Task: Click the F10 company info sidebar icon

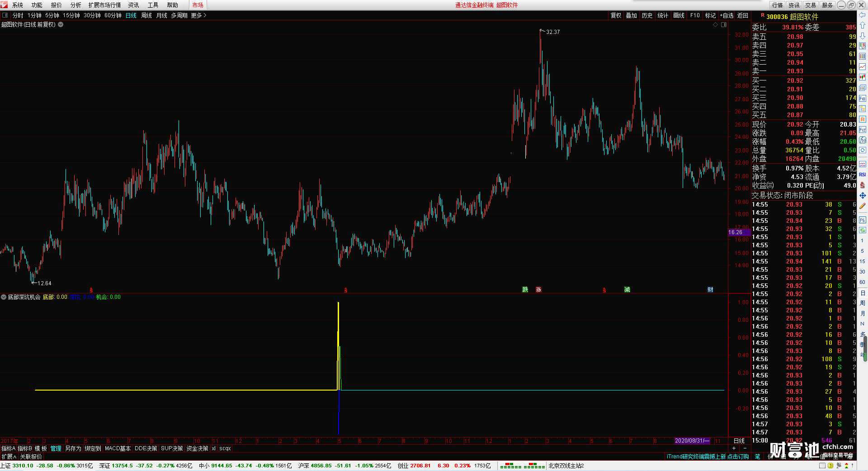Action: point(862,98)
